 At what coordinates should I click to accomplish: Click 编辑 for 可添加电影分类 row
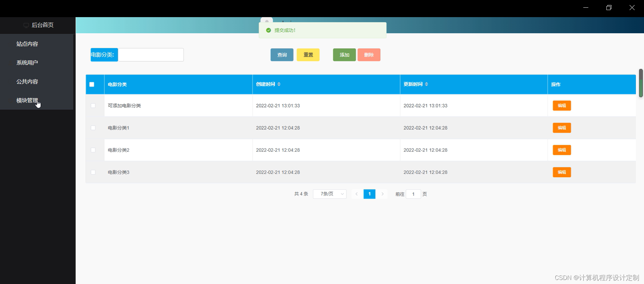point(562,106)
